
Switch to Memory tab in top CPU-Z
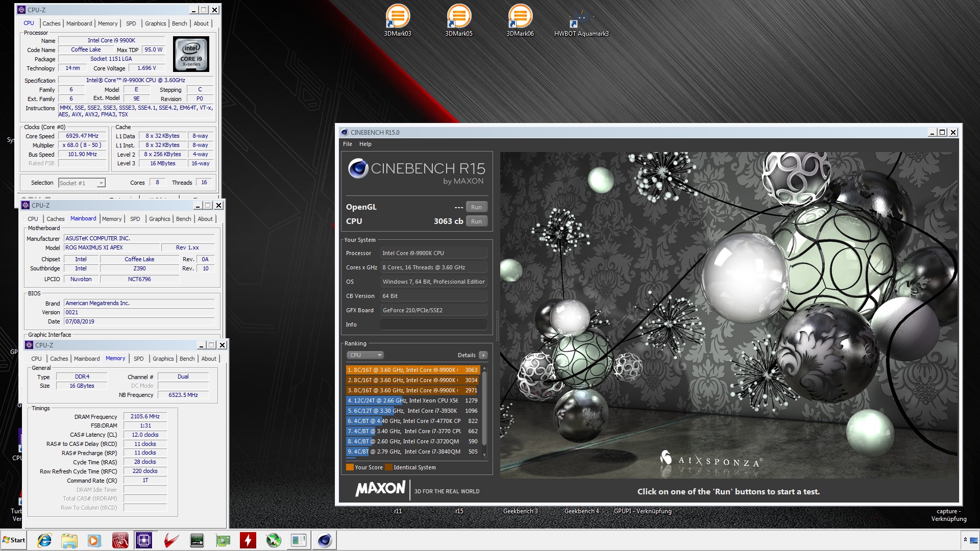click(x=108, y=23)
